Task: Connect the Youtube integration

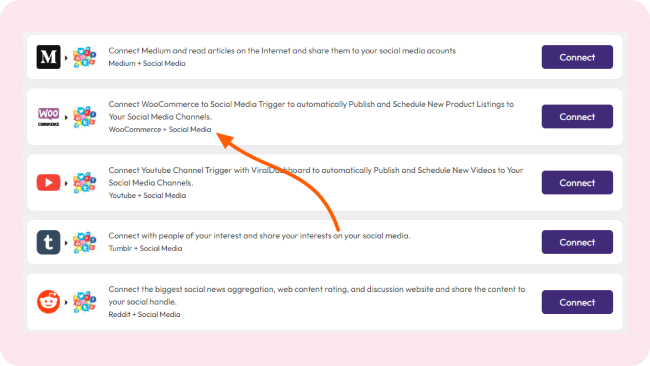Action: point(577,182)
